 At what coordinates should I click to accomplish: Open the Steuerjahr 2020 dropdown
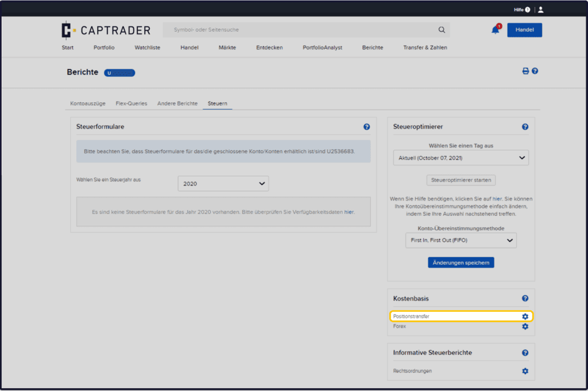tap(223, 184)
